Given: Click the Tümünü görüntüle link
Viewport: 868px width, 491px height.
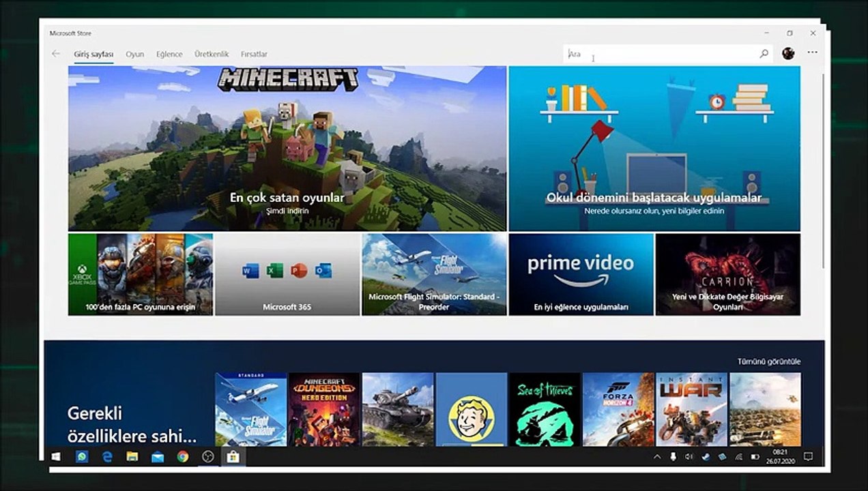Looking at the screenshot, I should tap(769, 361).
